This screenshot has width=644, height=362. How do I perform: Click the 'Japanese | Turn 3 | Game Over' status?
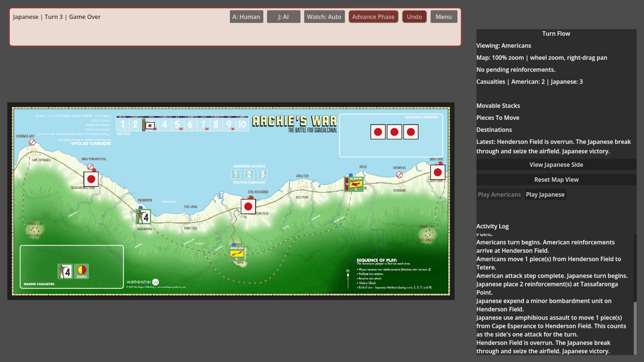tap(57, 17)
